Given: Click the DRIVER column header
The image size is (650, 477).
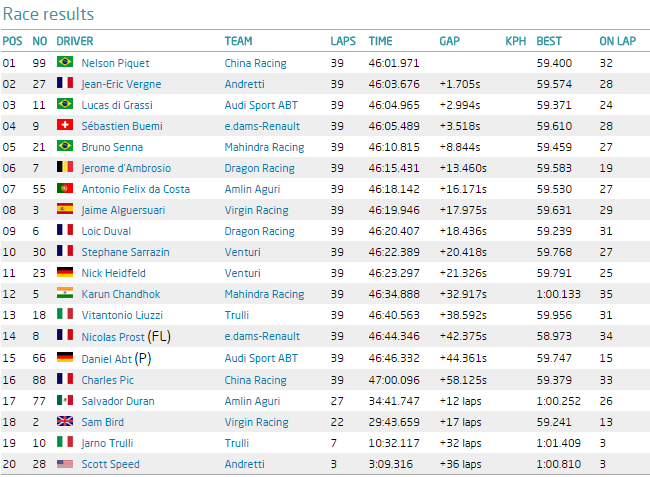Looking at the screenshot, I should (x=75, y=41).
